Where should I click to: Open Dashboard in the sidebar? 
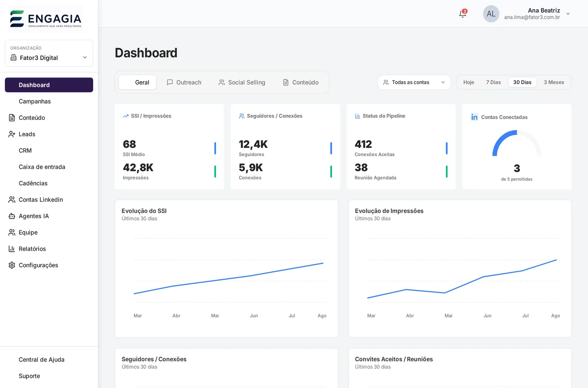coord(49,85)
